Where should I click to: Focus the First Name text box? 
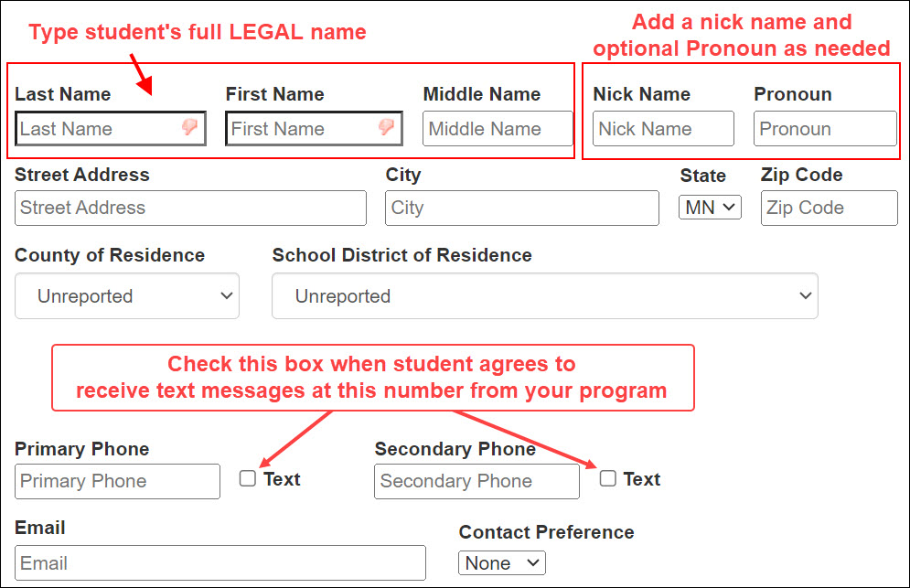302,129
